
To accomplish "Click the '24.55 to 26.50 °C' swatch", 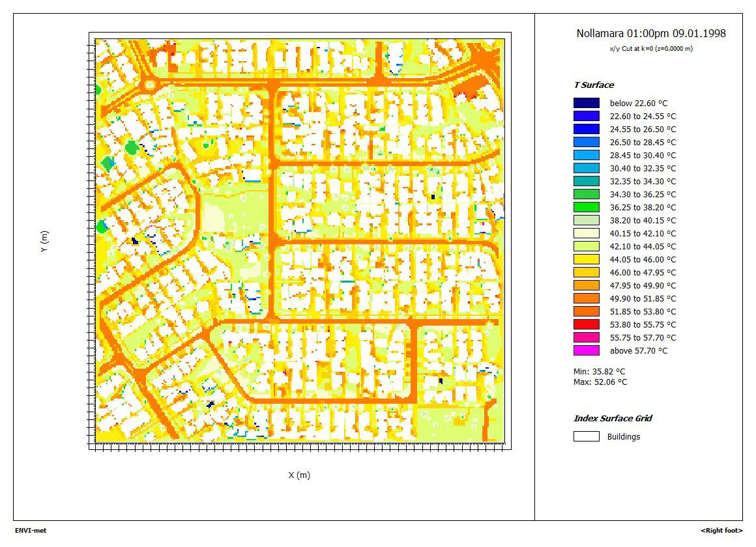I will [x=587, y=129].
